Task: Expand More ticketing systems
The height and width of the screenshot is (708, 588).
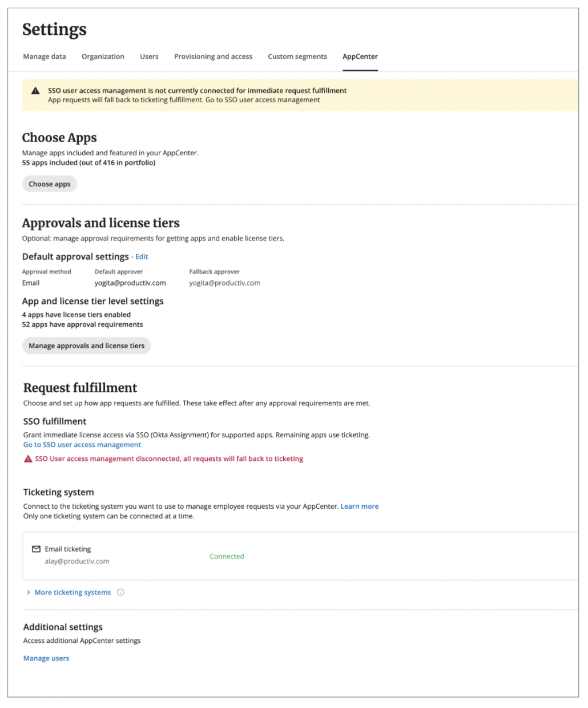Action: pyautogui.click(x=73, y=593)
